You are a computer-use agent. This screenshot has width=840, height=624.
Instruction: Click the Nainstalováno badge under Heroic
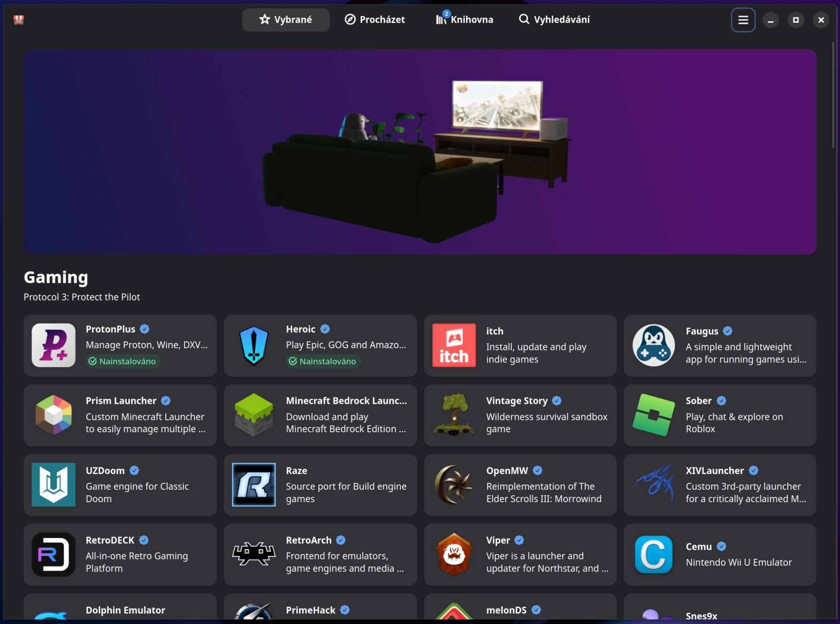(x=323, y=361)
